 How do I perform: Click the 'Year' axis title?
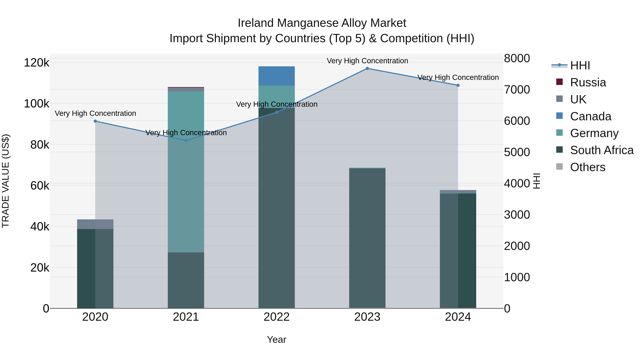point(277,340)
